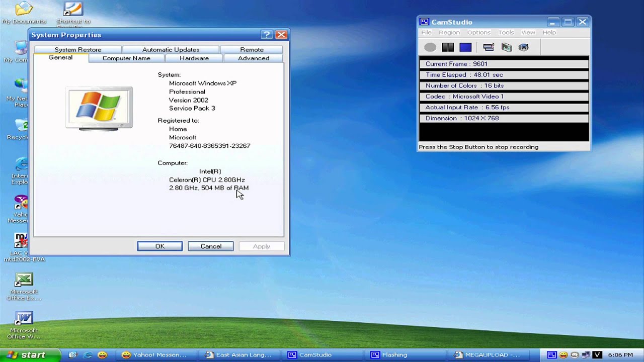Screen dimensions: 644x362
Task: Switch to the Hardware tab
Action: click(x=194, y=58)
